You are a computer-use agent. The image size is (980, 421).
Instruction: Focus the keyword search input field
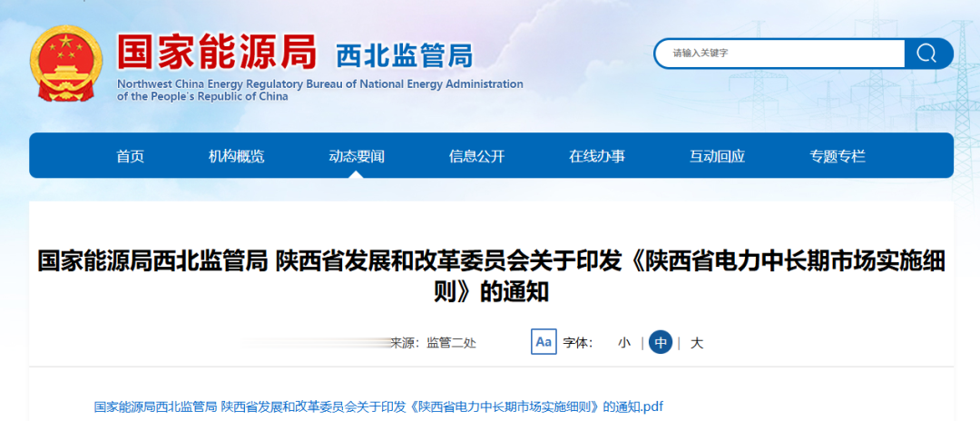(780, 54)
